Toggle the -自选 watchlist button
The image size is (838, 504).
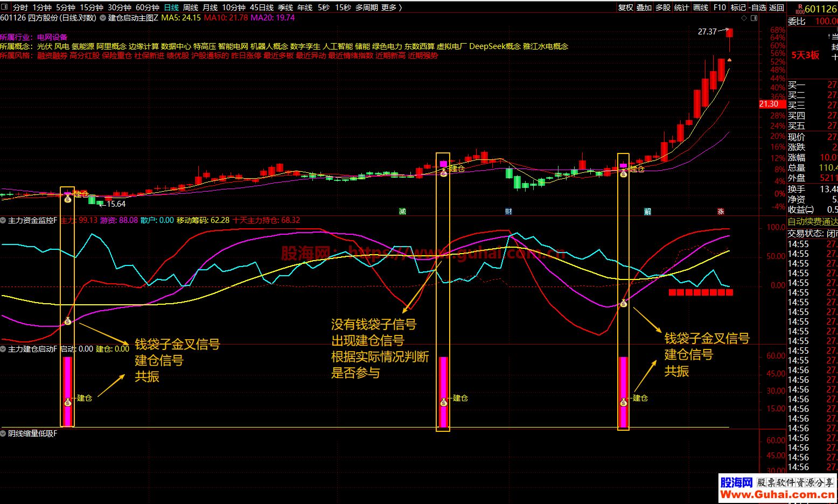coord(757,8)
